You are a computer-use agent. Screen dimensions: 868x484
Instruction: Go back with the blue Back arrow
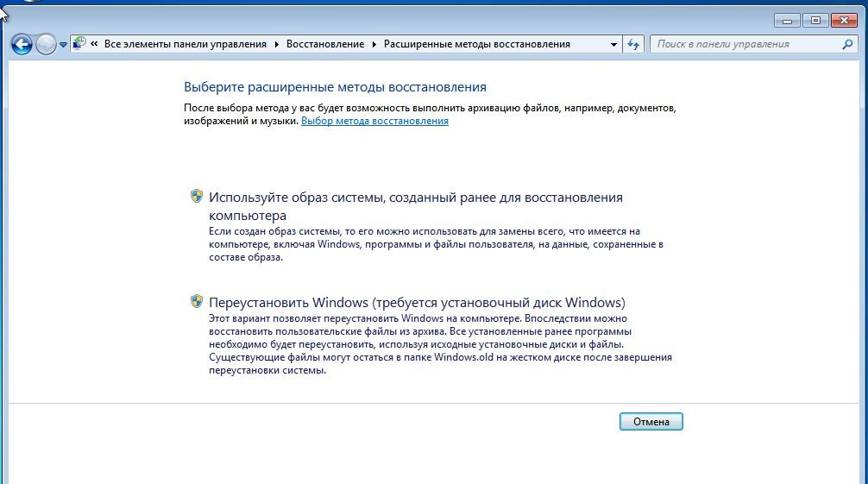(x=22, y=44)
